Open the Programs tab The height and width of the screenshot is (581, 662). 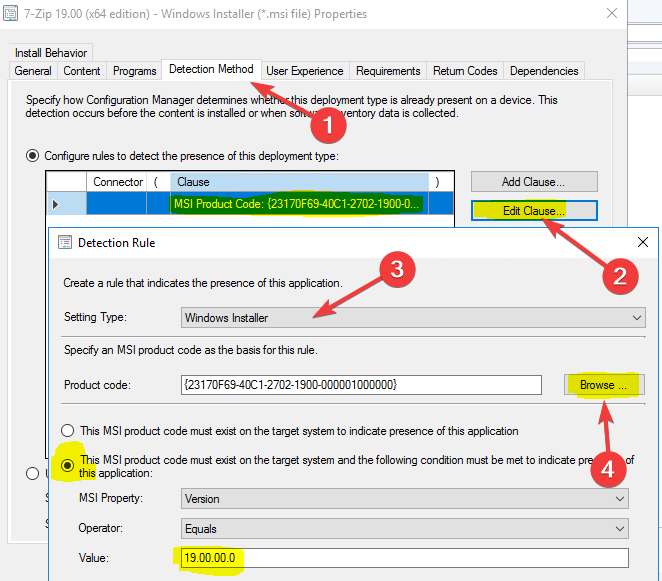[134, 71]
